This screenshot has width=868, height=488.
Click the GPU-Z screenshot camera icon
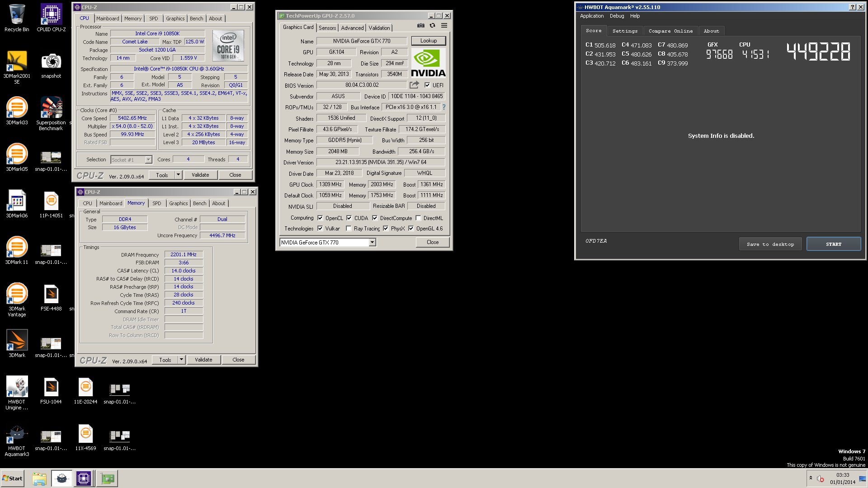coord(421,26)
